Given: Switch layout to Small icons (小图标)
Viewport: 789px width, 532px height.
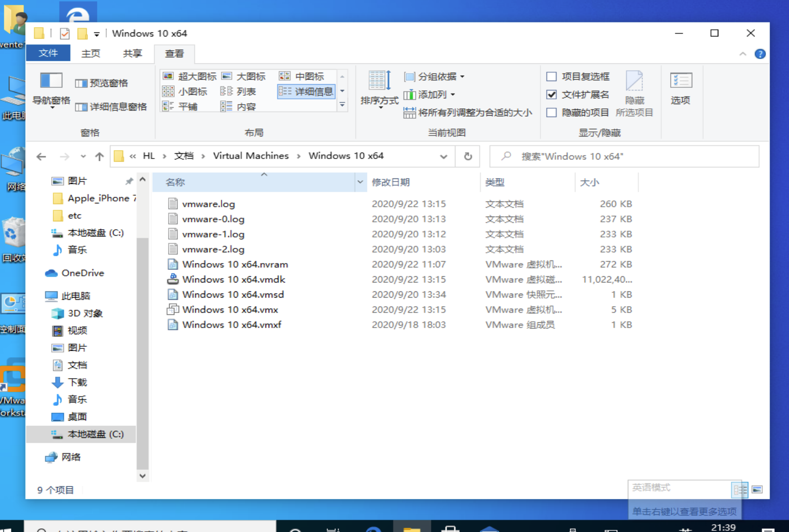Looking at the screenshot, I should 185,92.
